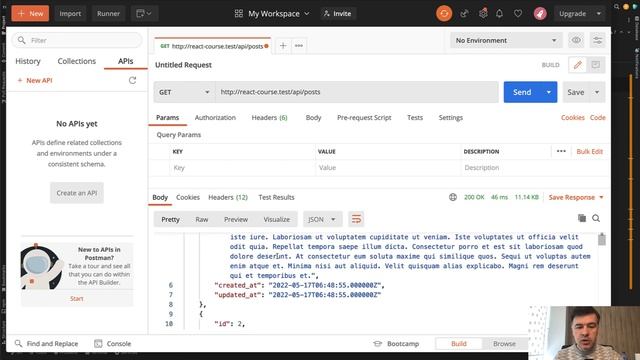Click the response body scrollbar

tap(602, 239)
